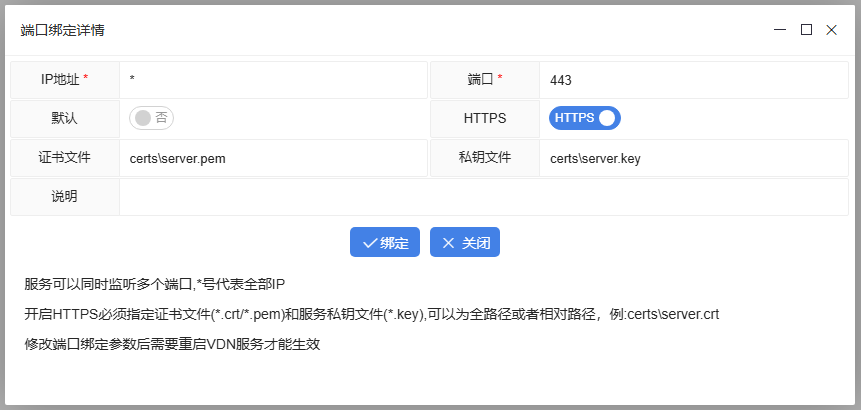
Task: Click the empty 说明 description field
Action: coord(483,197)
